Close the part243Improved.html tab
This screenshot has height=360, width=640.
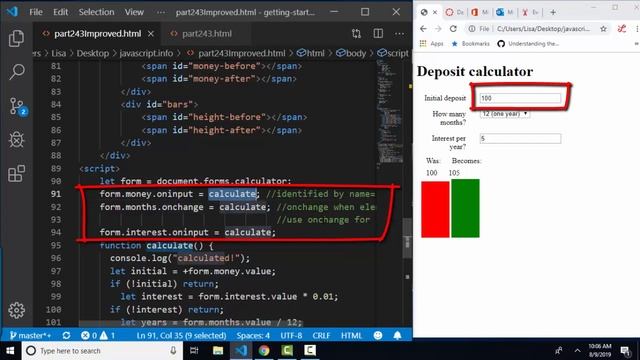coord(151,33)
